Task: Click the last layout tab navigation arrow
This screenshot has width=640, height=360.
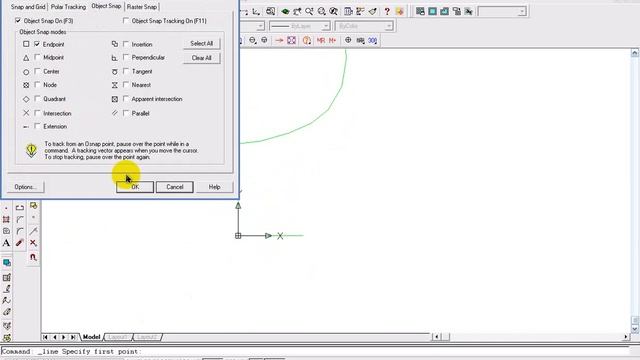Action: pos(73,337)
